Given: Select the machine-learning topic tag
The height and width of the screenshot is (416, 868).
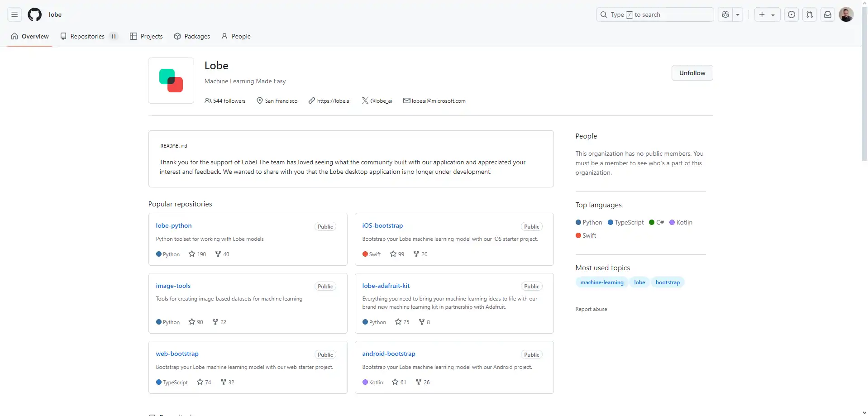Looking at the screenshot, I should 602,282.
